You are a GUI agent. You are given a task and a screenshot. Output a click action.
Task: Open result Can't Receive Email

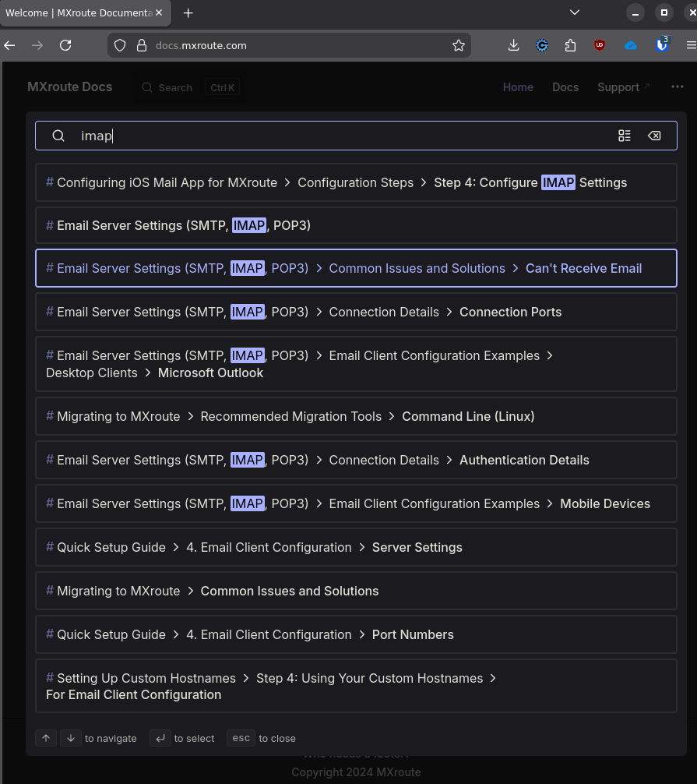(x=356, y=268)
